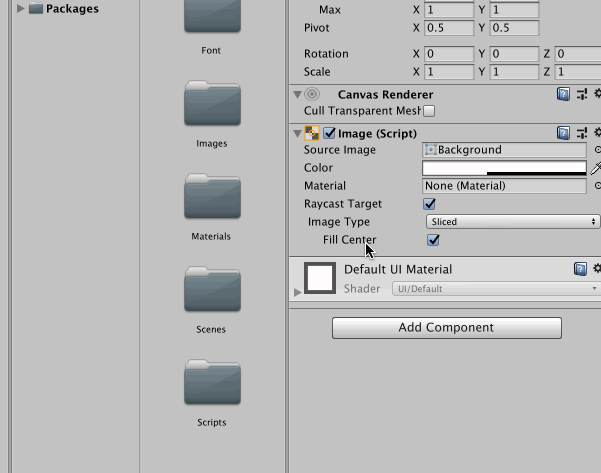
Task: Click Canvas Renderer preset sliders icon
Action: coord(581,94)
